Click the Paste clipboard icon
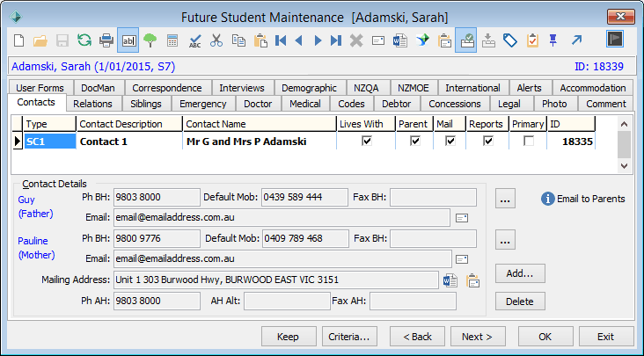 pyautogui.click(x=260, y=40)
